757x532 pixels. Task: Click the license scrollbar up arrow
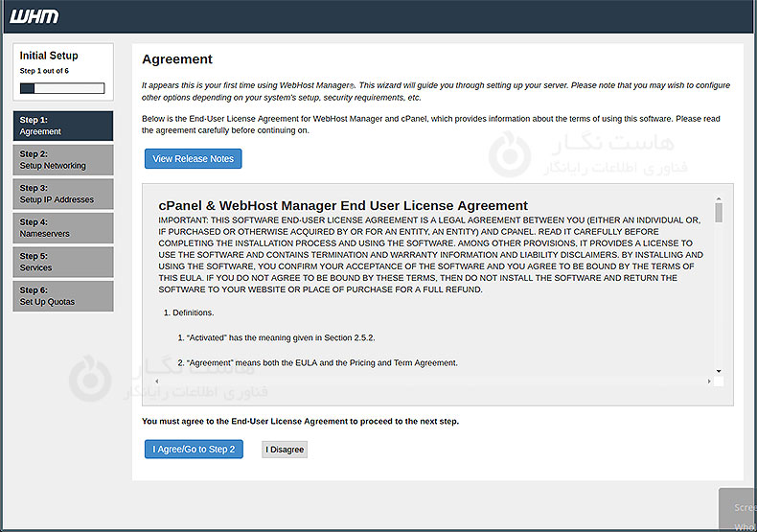tap(719, 199)
